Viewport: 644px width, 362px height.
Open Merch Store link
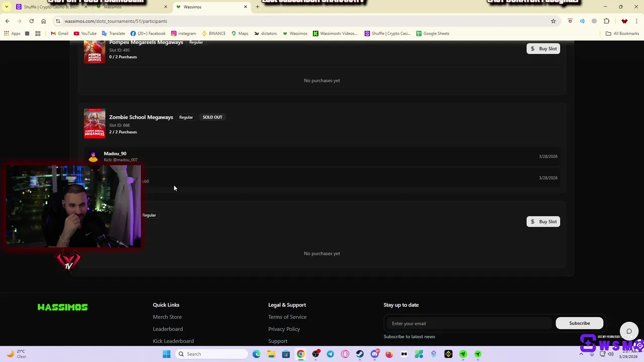pyautogui.click(x=167, y=317)
